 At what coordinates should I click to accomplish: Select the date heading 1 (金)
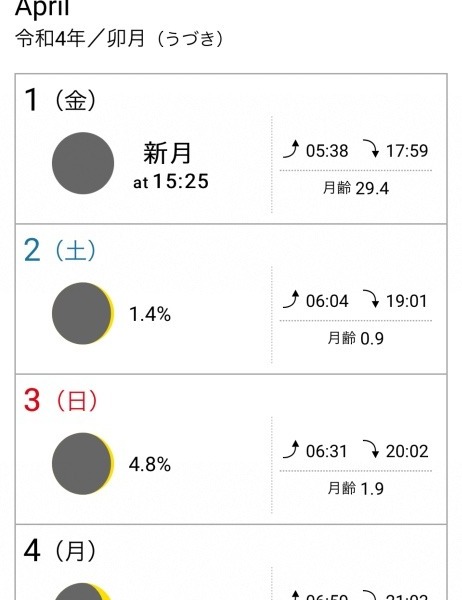click(x=60, y=100)
